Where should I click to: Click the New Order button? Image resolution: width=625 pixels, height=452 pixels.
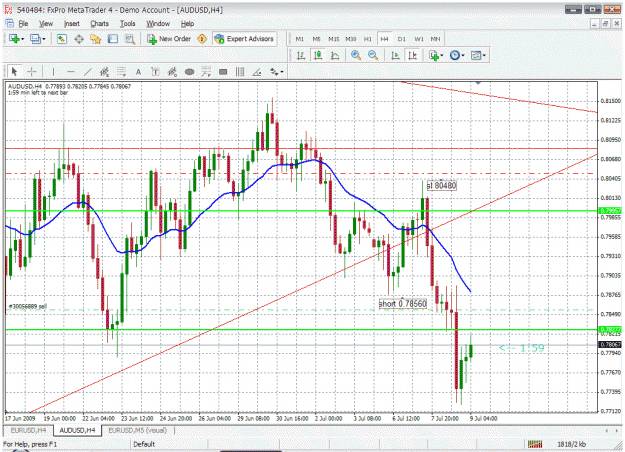169,39
